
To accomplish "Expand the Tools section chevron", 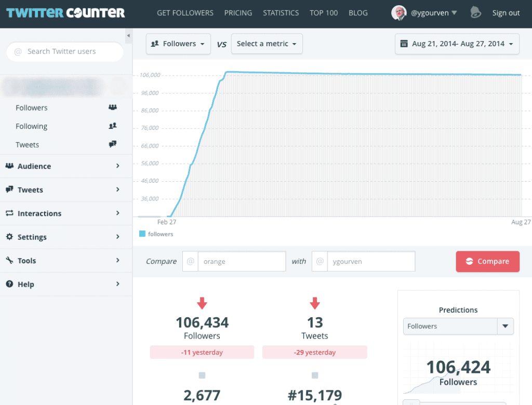I will [x=118, y=261].
